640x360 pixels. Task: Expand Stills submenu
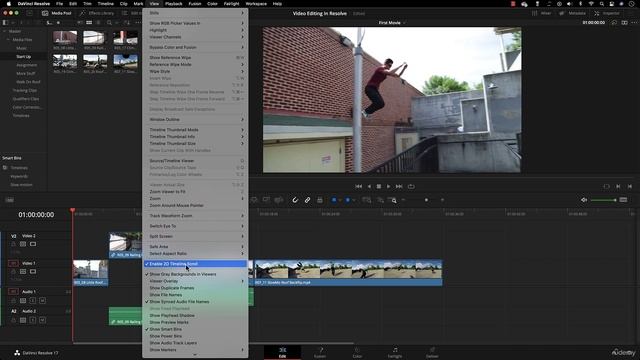tap(195, 13)
